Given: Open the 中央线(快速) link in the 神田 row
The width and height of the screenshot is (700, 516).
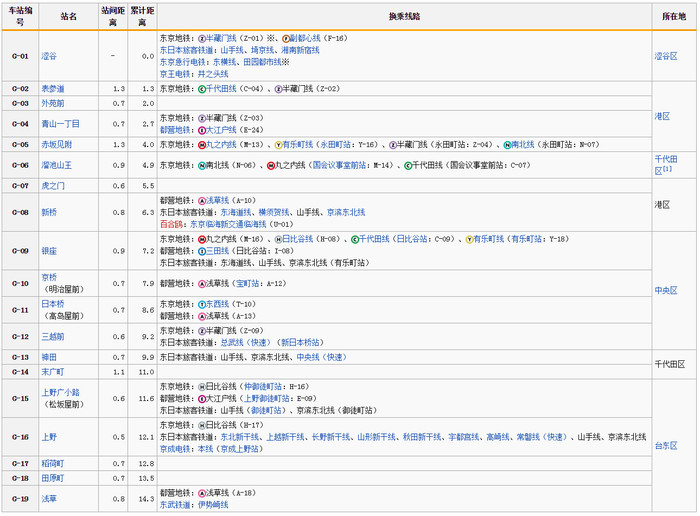Looking at the screenshot, I should pyautogui.click(x=321, y=358).
